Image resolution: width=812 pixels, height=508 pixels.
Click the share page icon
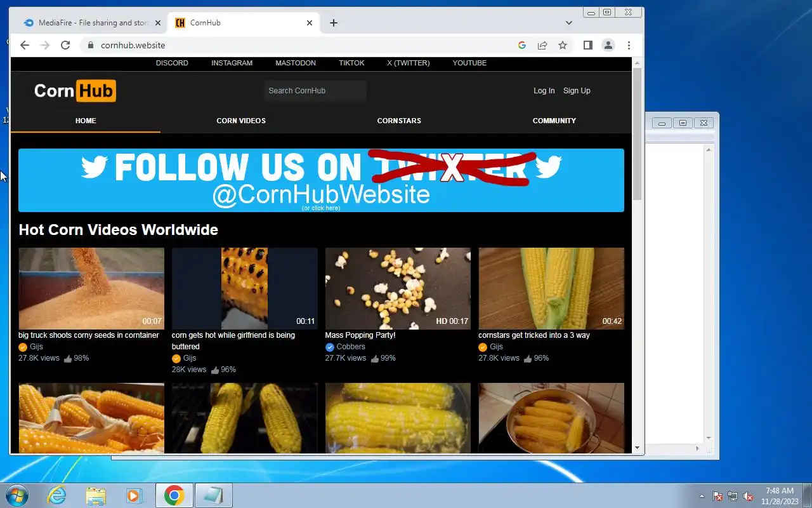pos(542,45)
